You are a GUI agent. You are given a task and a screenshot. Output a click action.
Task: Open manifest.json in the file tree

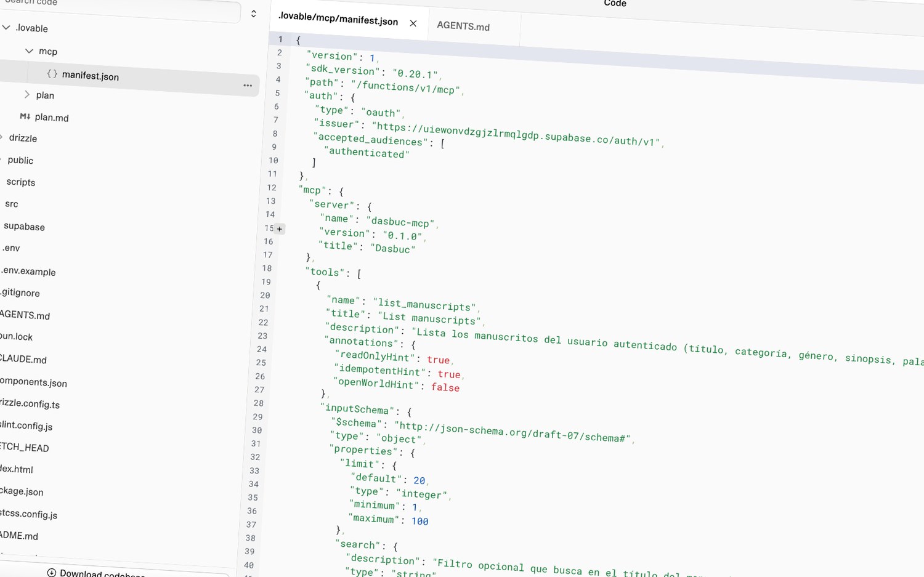click(x=90, y=76)
